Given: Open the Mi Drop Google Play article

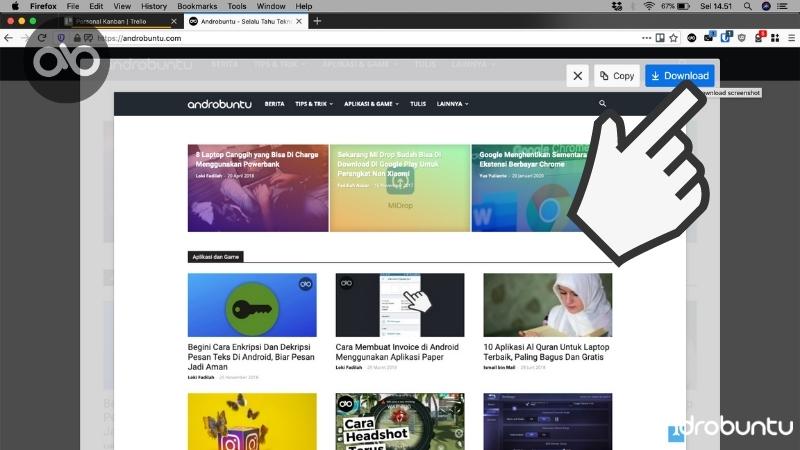Looking at the screenshot, I should [x=400, y=188].
